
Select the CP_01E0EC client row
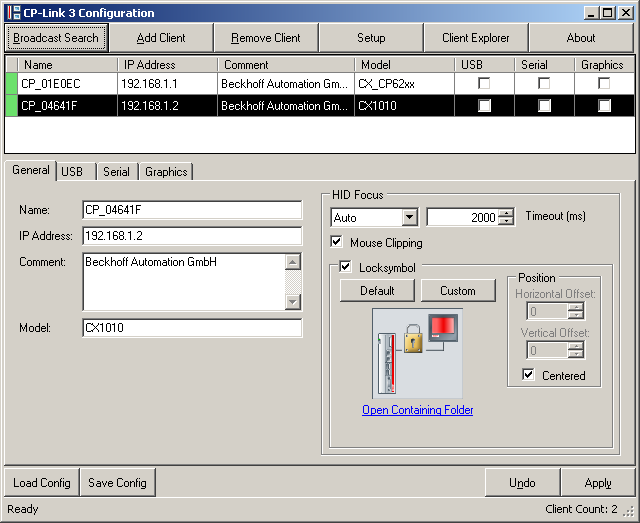tap(320, 84)
